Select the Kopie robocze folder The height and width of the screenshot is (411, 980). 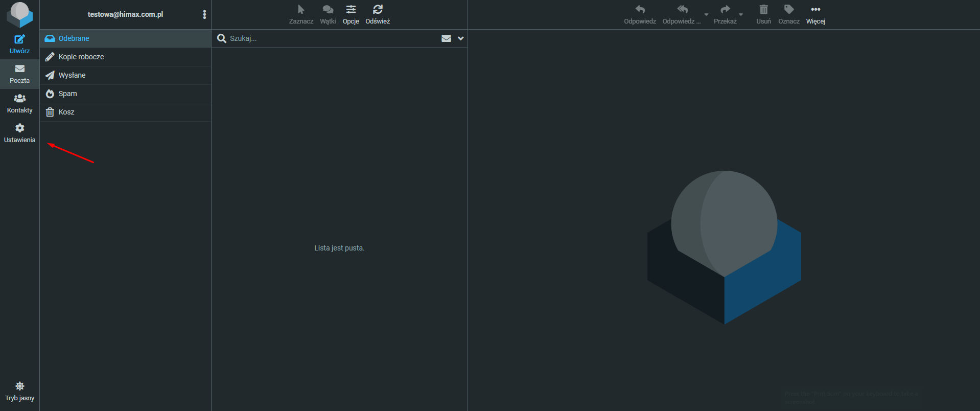(81, 57)
